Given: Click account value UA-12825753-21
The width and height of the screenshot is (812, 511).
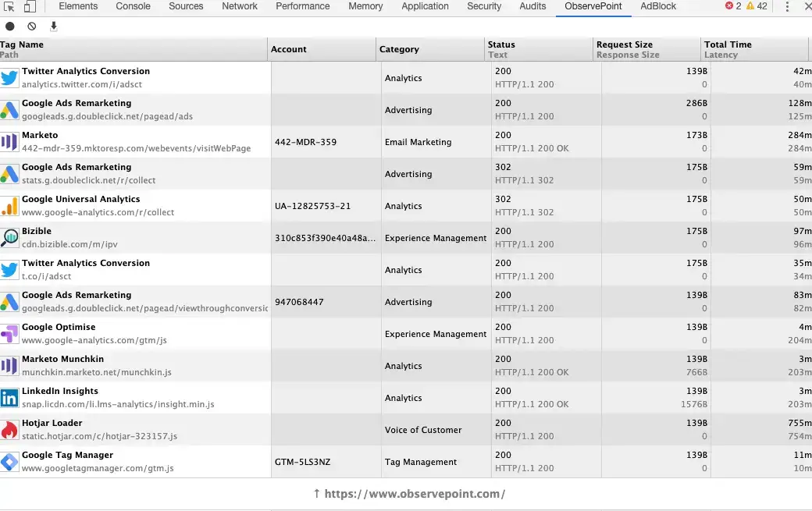Looking at the screenshot, I should (x=313, y=206).
